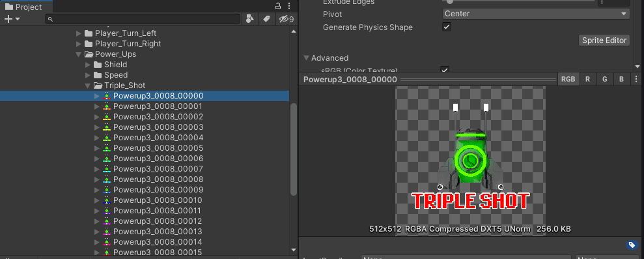Click the Powerup3_0008_00000 sprite thumbnail icon

pos(107,96)
